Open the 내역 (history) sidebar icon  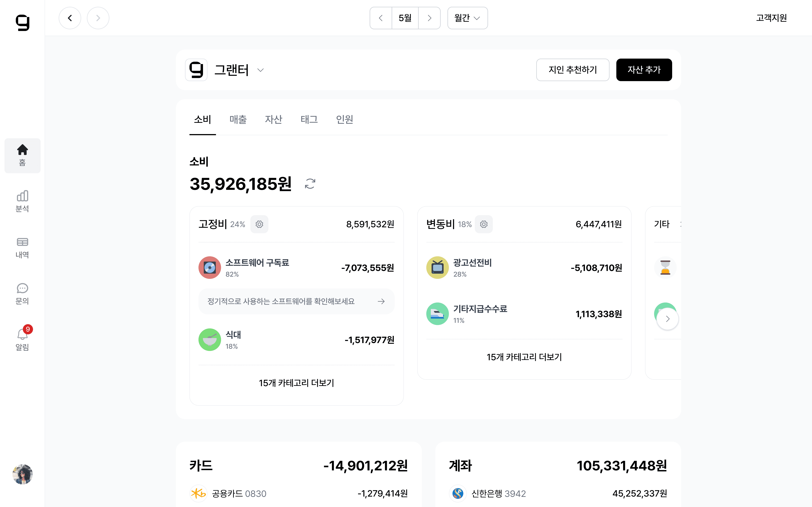tap(22, 247)
